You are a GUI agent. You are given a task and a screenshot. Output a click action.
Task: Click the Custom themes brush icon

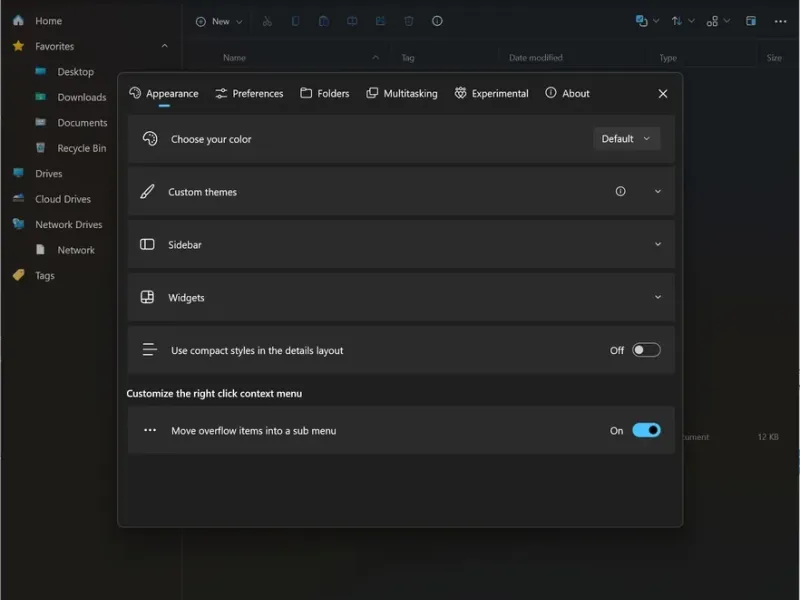click(147, 191)
